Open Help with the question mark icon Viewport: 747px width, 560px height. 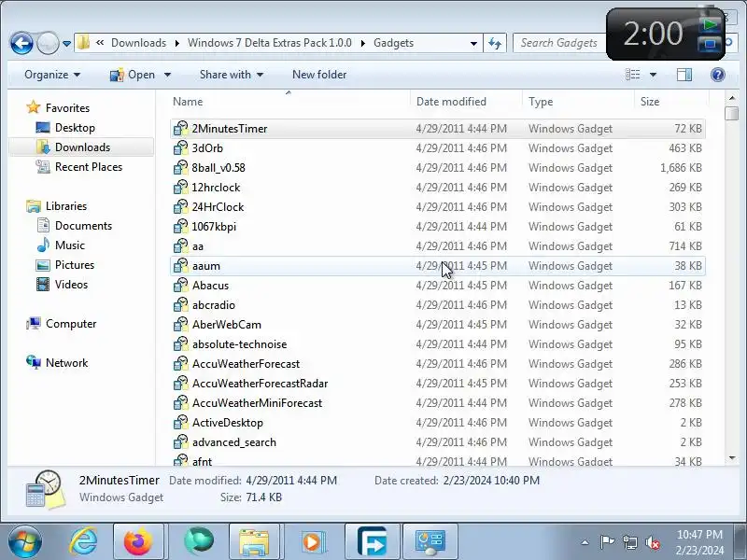pyautogui.click(x=717, y=75)
